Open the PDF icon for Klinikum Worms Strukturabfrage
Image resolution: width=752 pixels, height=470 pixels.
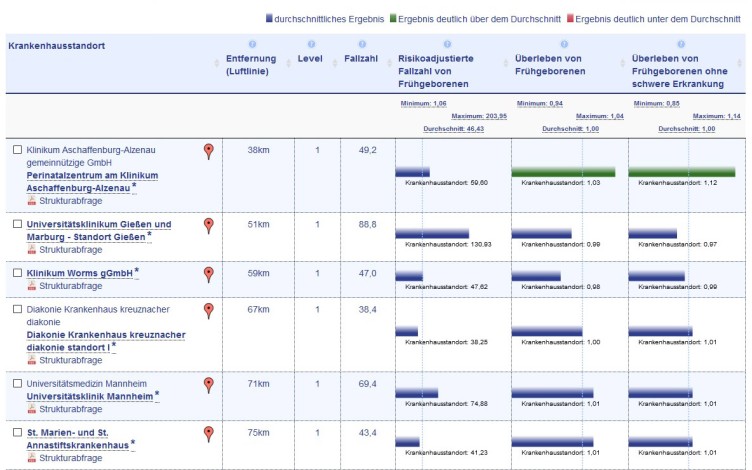[x=32, y=286]
